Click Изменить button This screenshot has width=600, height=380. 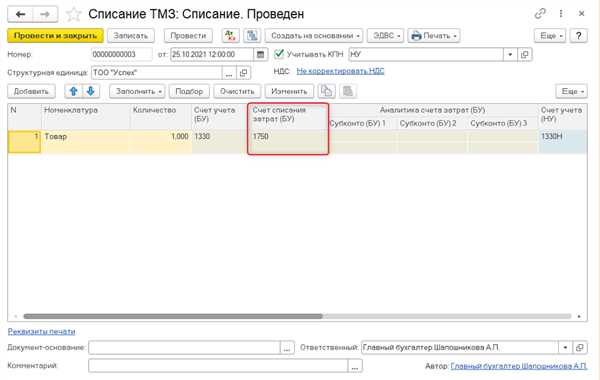[x=289, y=91]
